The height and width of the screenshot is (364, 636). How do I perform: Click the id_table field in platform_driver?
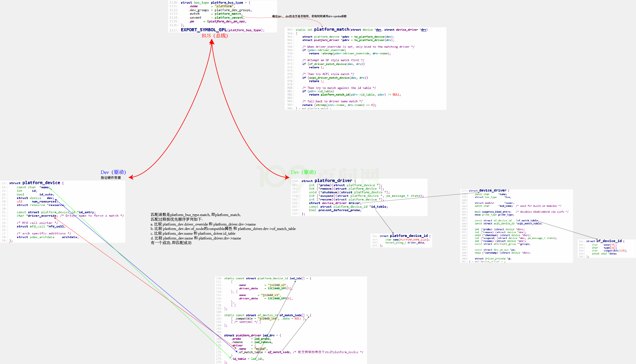tap(379, 207)
